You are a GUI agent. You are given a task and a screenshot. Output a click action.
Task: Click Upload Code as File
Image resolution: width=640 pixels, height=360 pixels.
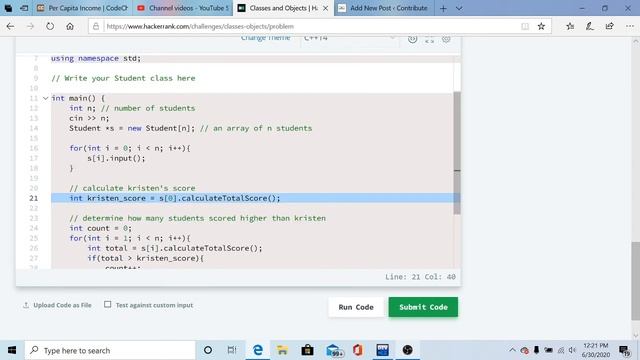57,305
